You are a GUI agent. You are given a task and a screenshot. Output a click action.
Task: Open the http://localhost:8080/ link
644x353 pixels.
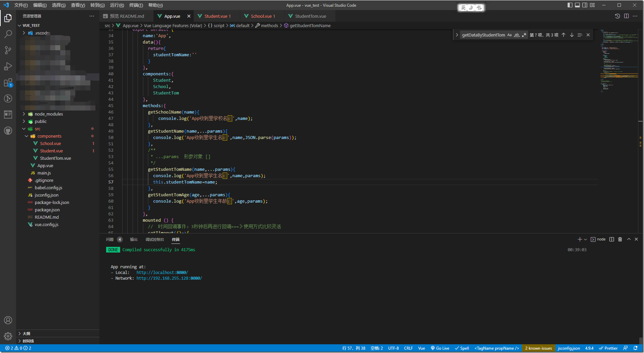pos(162,272)
